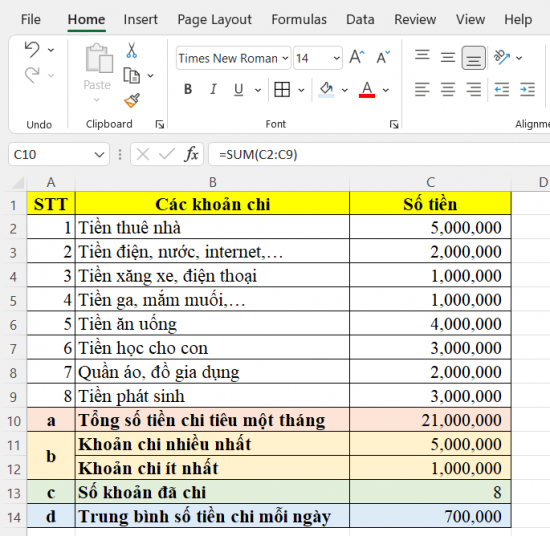This screenshot has height=536, width=550.
Task: Open Clipboard pane launcher
Action: [x=160, y=124]
